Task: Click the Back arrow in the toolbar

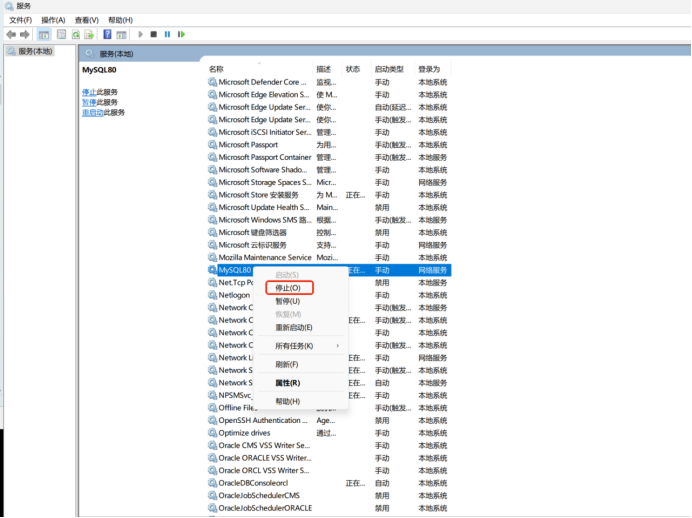Action: coord(11,34)
